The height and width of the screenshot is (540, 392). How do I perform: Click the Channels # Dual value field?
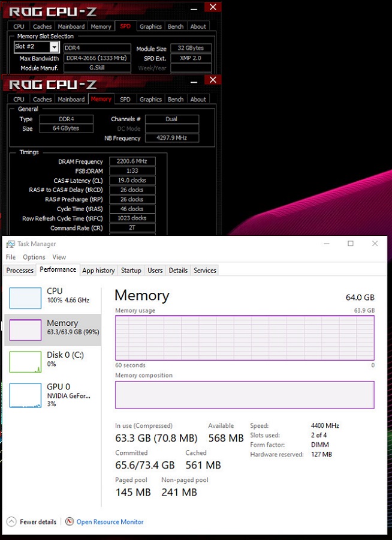click(x=172, y=119)
